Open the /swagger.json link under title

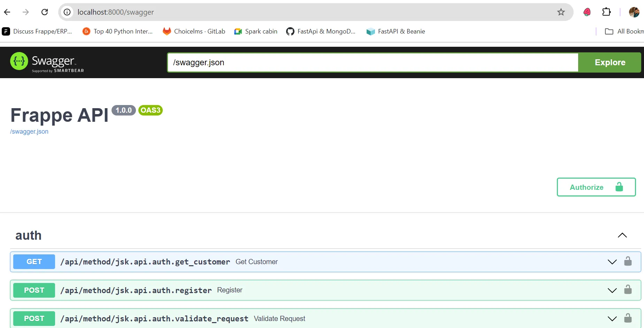[x=29, y=132]
